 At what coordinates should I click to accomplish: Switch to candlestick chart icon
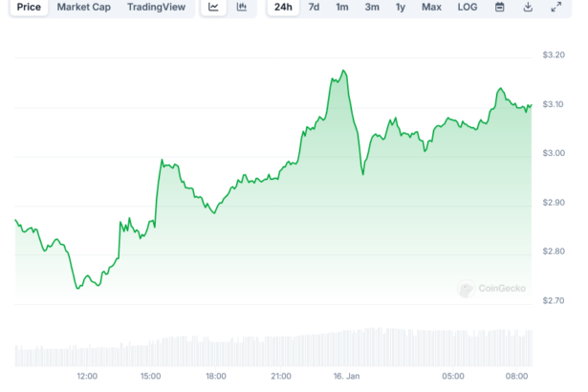click(242, 8)
